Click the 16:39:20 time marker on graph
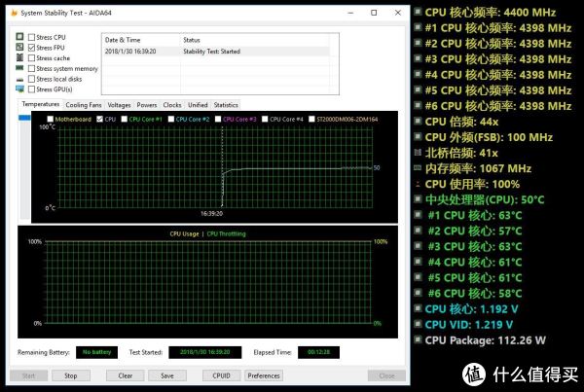The width and height of the screenshot is (584, 392). (211, 214)
